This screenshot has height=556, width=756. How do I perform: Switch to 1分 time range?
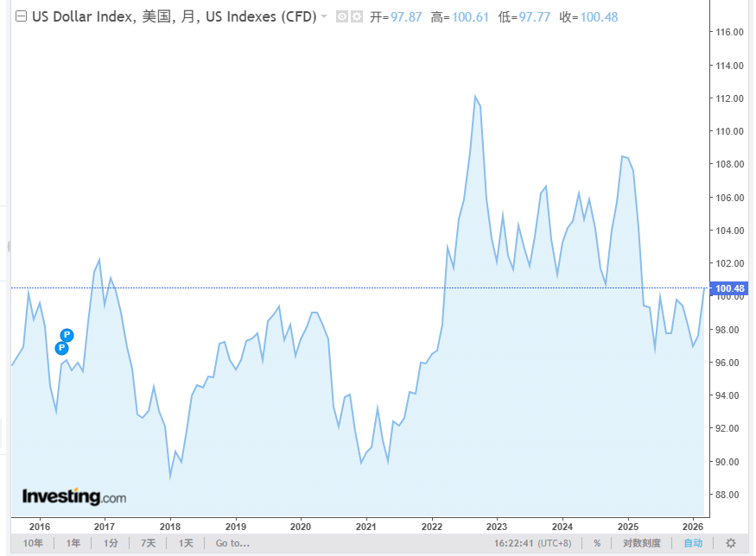coord(111,543)
